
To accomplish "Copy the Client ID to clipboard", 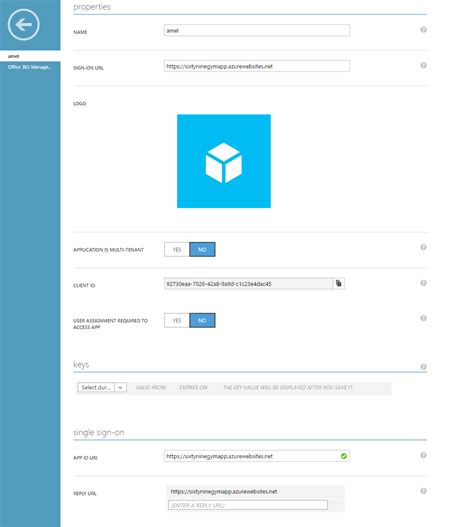I will click(x=339, y=283).
